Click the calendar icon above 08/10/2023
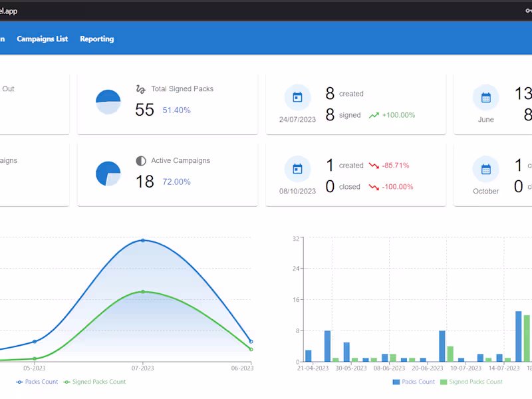Viewport: 532px width, 399px height. (x=297, y=169)
